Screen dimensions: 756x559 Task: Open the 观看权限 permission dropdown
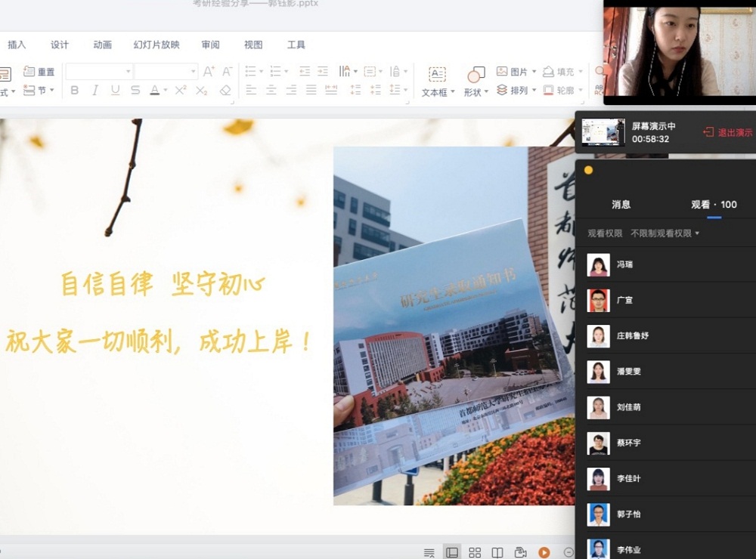pos(665,233)
